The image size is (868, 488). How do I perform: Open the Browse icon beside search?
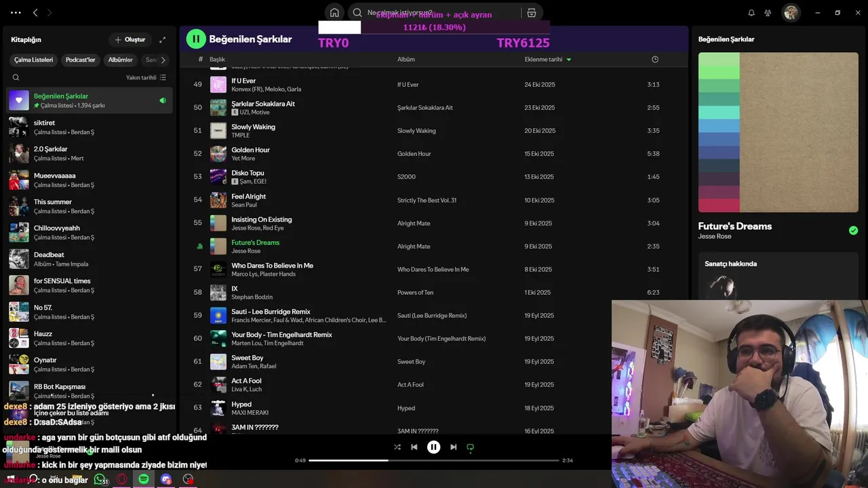[x=532, y=12]
